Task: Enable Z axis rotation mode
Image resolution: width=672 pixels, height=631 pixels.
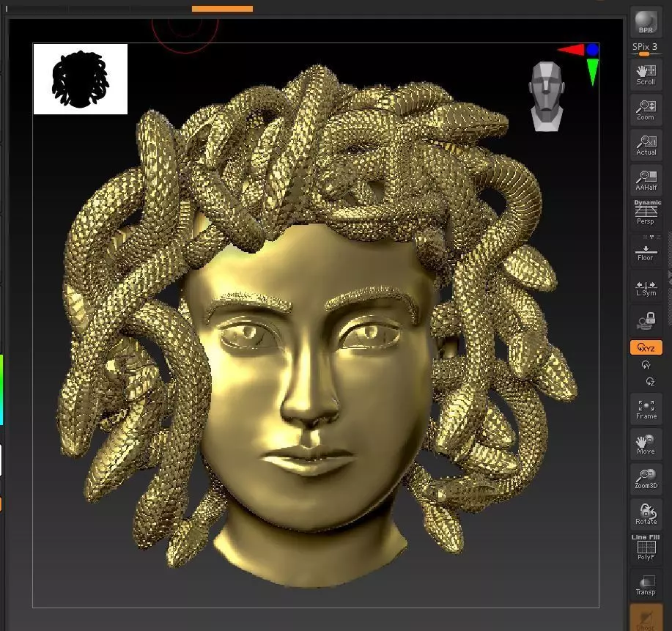Action: 650,382
